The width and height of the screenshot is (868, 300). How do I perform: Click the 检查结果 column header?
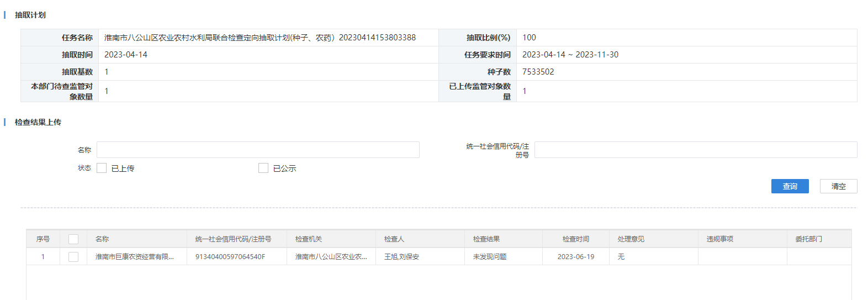[x=486, y=239]
